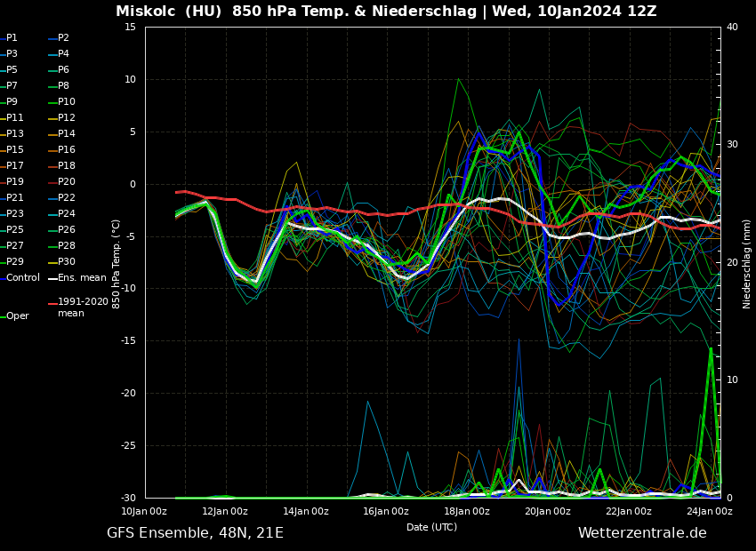Screen dimensions: 756x551
Task: Click the 10Jan 00z axis label
Action: [144, 512]
